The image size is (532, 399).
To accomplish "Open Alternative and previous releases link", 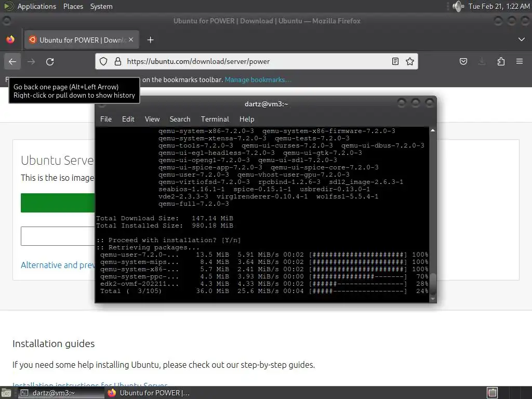I will [58, 265].
